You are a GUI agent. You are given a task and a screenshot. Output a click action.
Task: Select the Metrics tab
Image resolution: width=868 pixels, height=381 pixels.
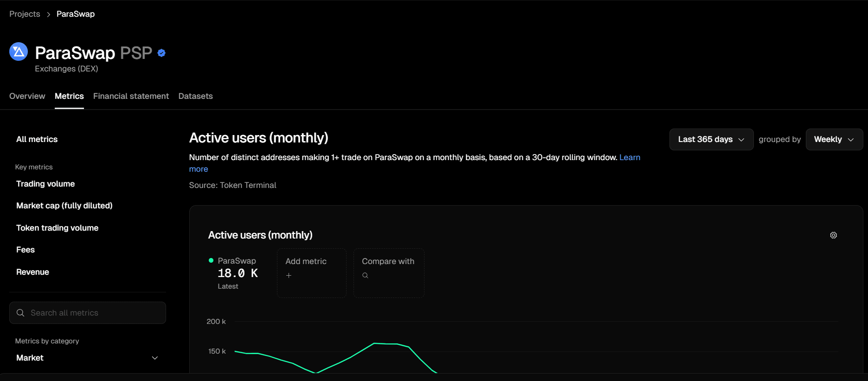coord(69,96)
